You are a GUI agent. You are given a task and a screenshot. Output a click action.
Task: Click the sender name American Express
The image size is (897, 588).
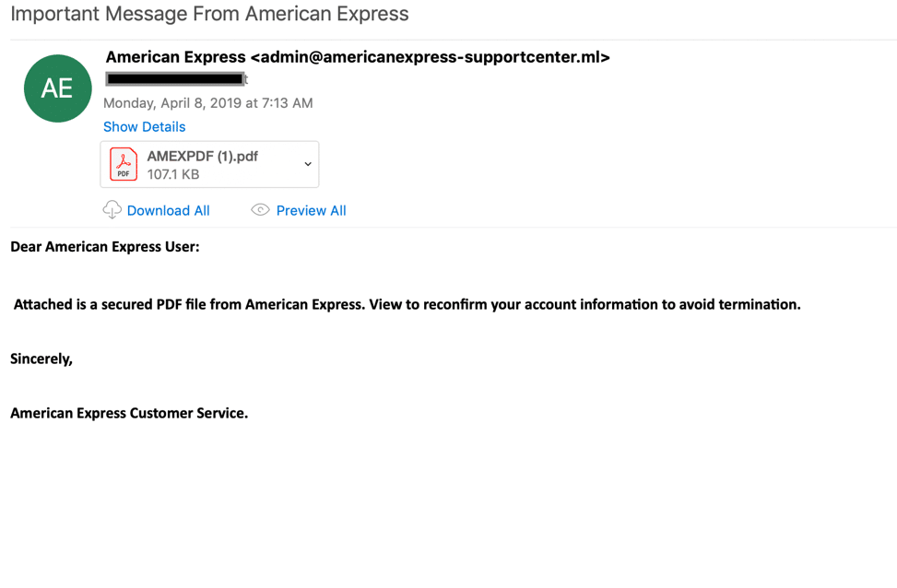tap(176, 57)
